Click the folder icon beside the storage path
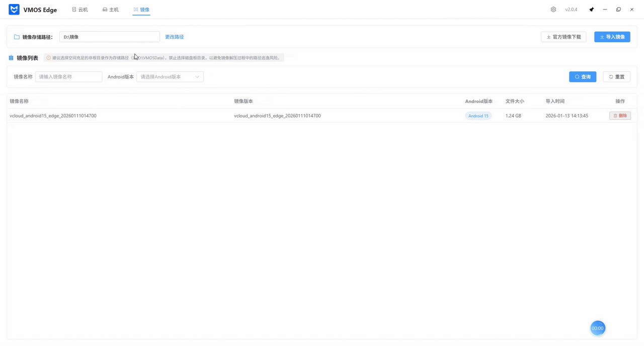The width and height of the screenshot is (644, 346). click(17, 37)
